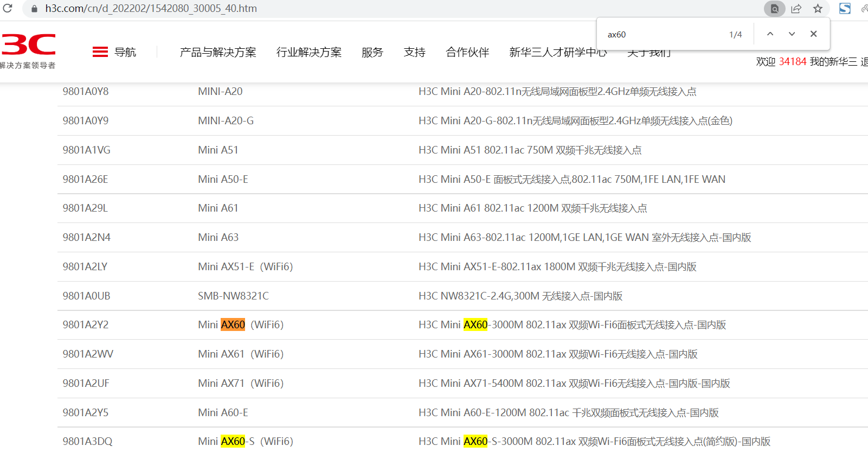Viewport: 868px width, 465px height.
Task: Click the A61 1200M description text
Action: coord(532,208)
